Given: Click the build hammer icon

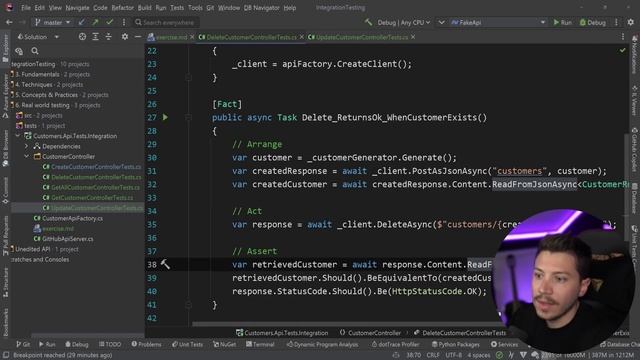Looking at the screenshot, I should click(x=369, y=22).
